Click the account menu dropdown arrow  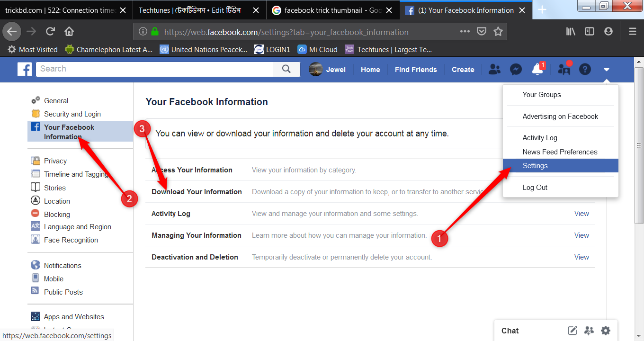pos(607,70)
